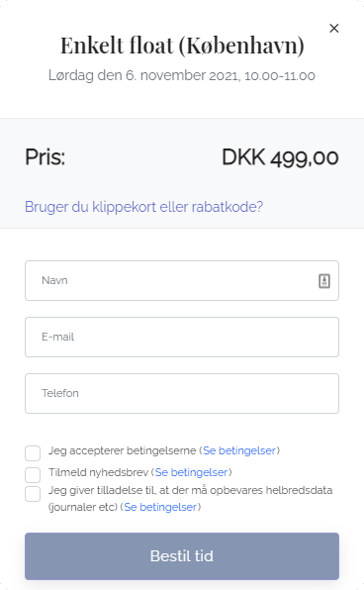This screenshot has width=364, height=590.
Task: Click the DKK 499,00 price amount
Action: (x=280, y=157)
